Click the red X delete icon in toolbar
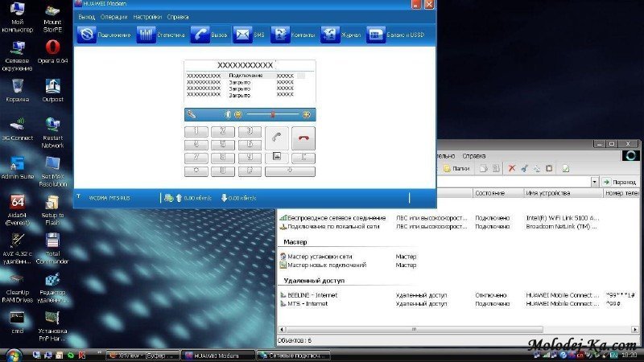The width and height of the screenshot is (644, 362). tap(510, 168)
